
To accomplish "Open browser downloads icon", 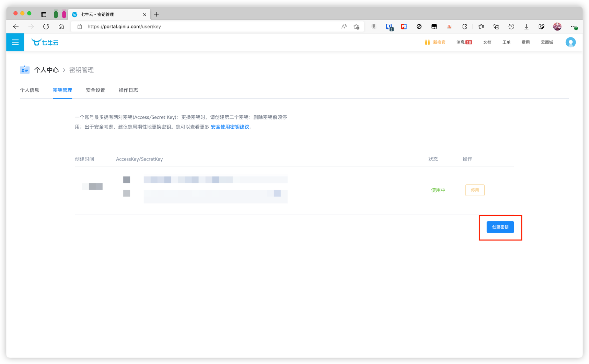I will (x=526, y=26).
